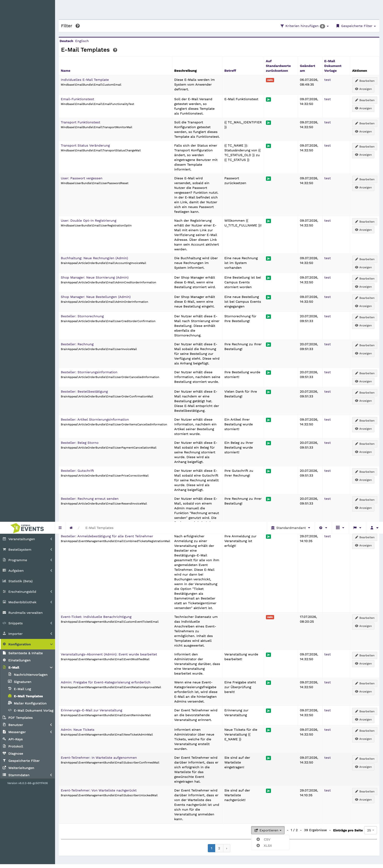Click Anzeigen for Besteller: Gutschrift
This screenshot has width=383, height=868.
(363, 480)
